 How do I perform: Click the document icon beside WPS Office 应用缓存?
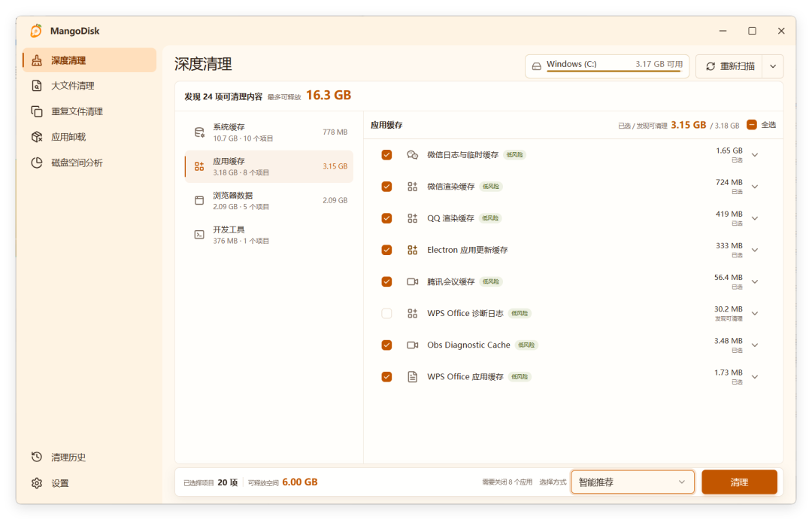point(412,377)
